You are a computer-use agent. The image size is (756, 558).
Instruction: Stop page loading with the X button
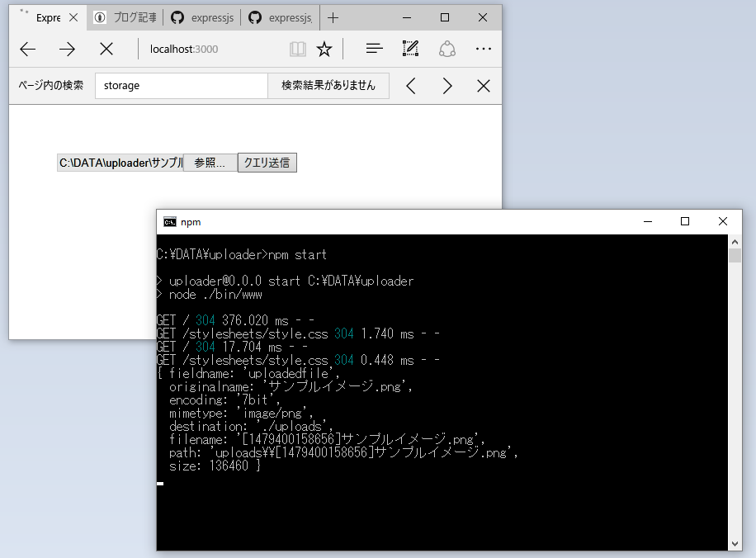coord(106,49)
